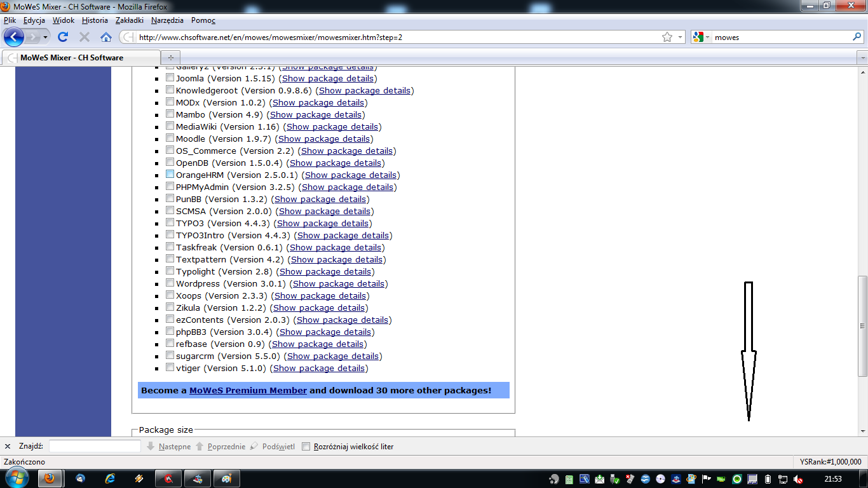Click the page vertical scrollbar thumb

[x=862, y=326]
